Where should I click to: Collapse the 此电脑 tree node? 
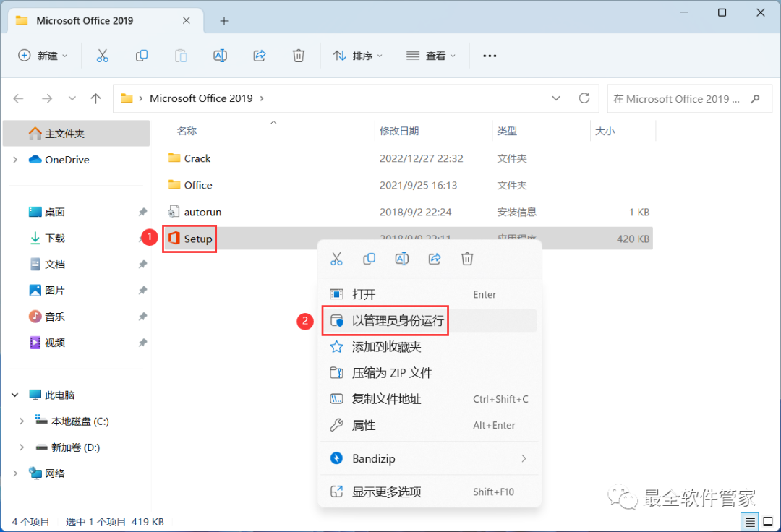tap(15, 395)
